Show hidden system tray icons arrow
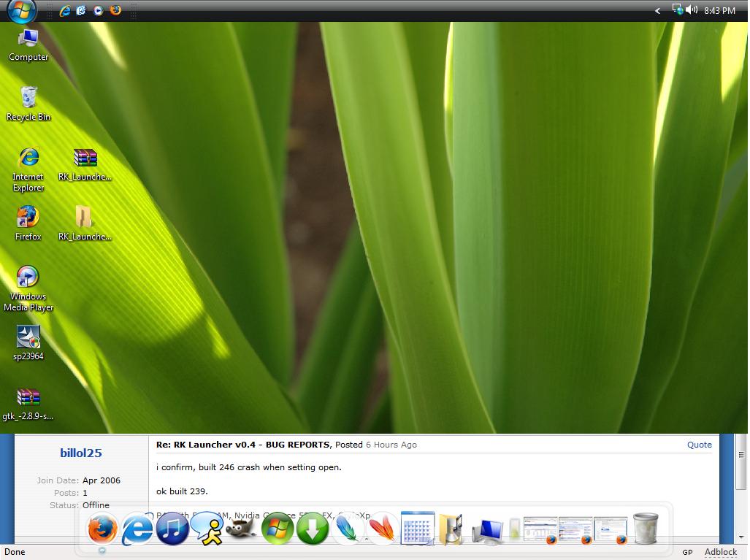The width and height of the screenshot is (750, 560). point(658,10)
